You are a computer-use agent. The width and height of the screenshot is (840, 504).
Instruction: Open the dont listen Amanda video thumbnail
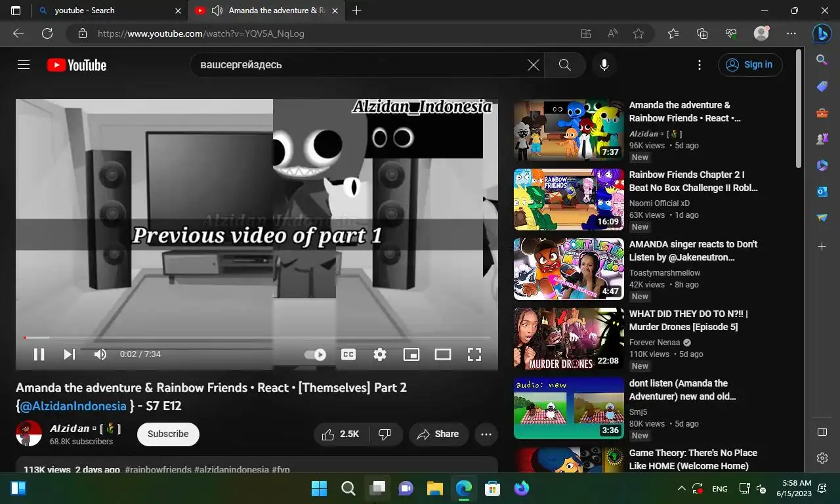tap(569, 408)
